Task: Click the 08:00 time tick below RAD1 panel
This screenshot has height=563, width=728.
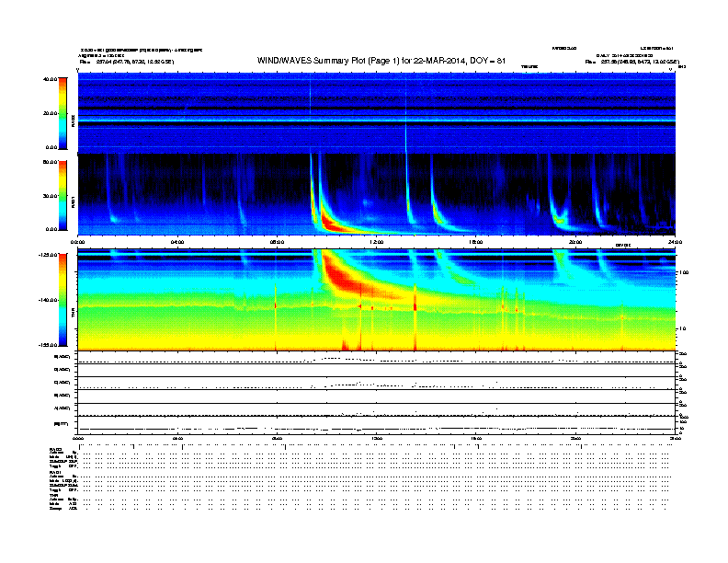Action: (x=277, y=242)
